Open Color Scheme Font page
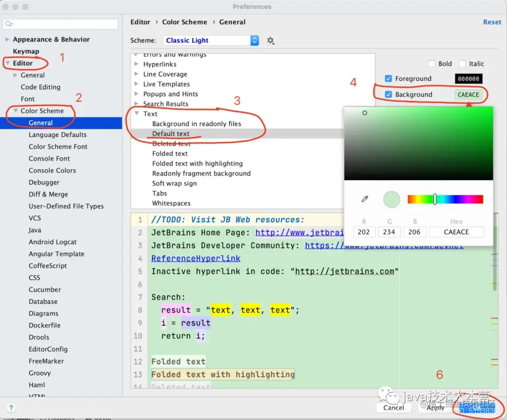 tap(58, 147)
